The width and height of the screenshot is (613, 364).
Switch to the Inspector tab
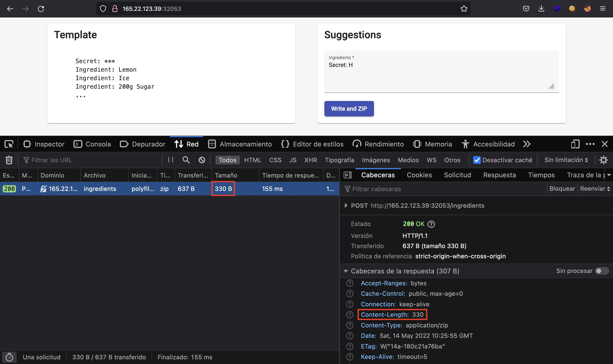(x=43, y=144)
